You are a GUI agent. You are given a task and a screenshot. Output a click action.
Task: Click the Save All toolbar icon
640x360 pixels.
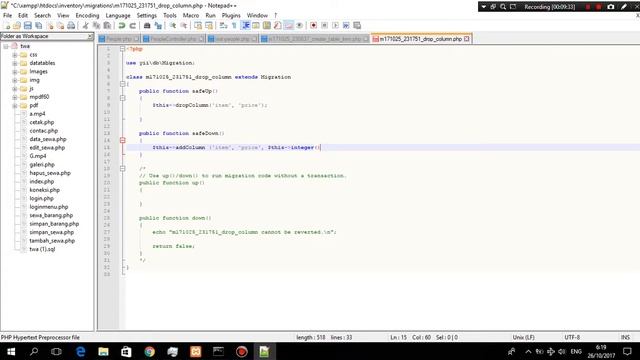[39, 26]
